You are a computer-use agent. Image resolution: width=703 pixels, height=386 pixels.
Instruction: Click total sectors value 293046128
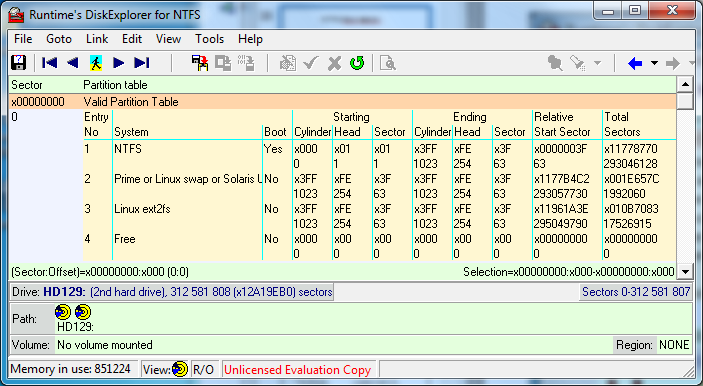coord(630,164)
